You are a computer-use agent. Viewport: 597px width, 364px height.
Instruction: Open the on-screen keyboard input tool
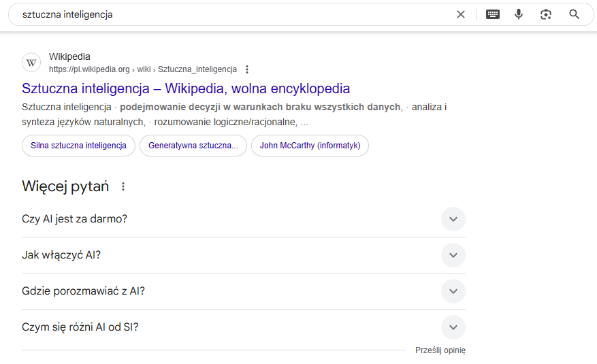[493, 14]
